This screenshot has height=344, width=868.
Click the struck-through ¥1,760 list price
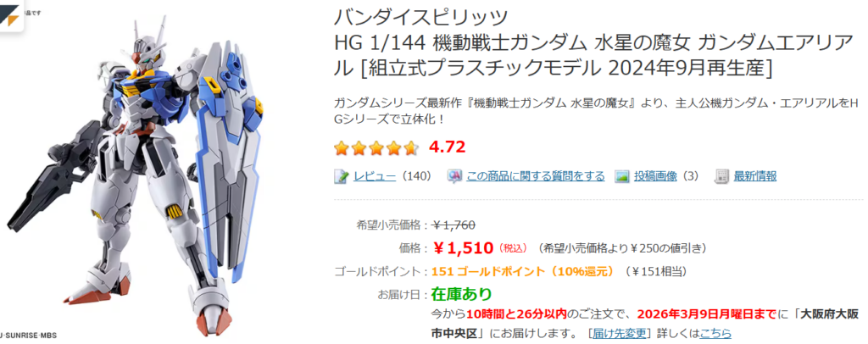453,225
